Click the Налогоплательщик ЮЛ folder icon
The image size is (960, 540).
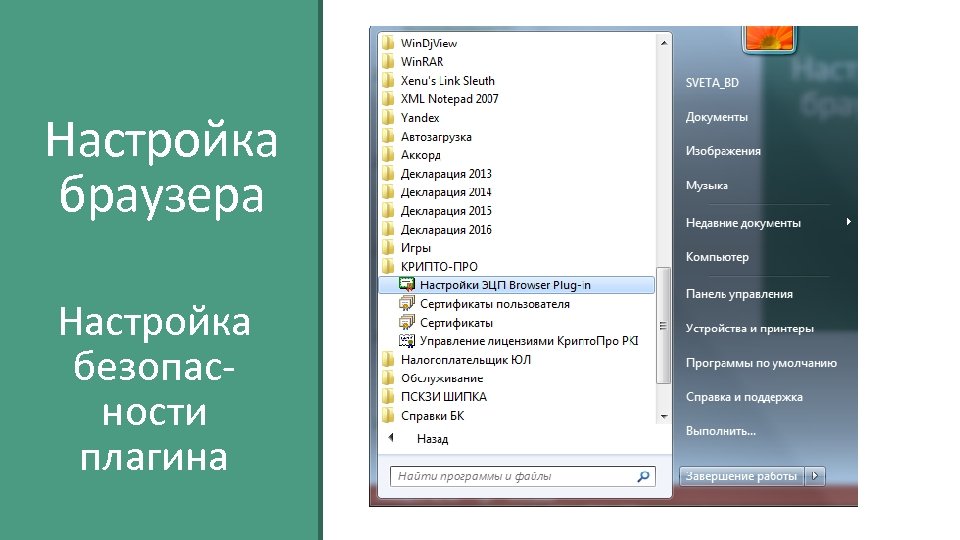coord(388,359)
